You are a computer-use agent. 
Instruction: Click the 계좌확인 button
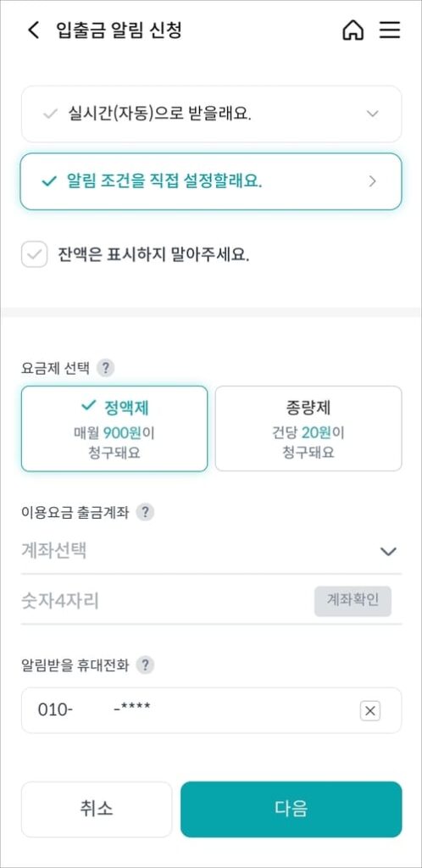(353, 601)
